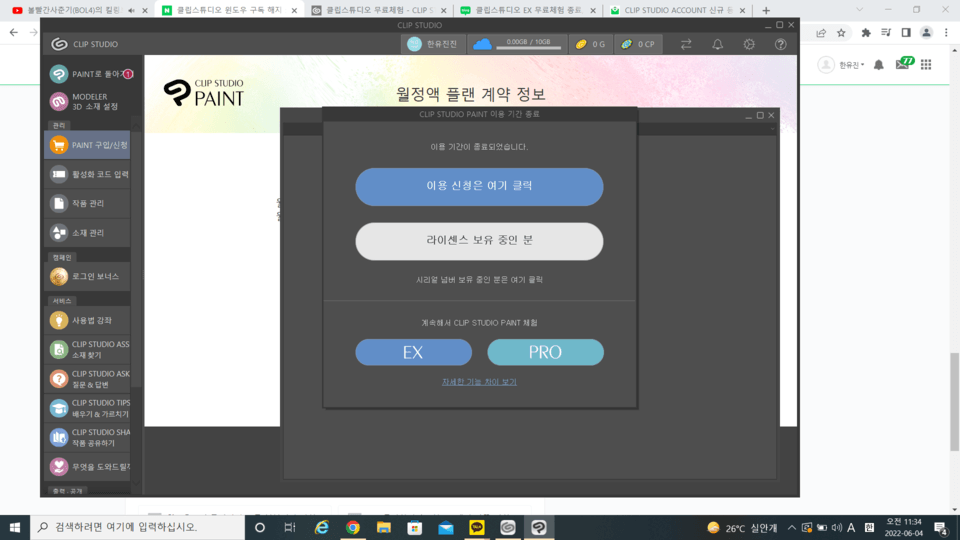Show hidden system tray icons chevron
The width and height of the screenshot is (960, 540).
(x=792, y=527)
